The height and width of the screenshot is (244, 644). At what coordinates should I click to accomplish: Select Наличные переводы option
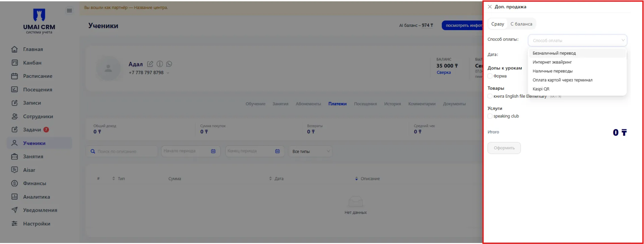click(577, 71)
